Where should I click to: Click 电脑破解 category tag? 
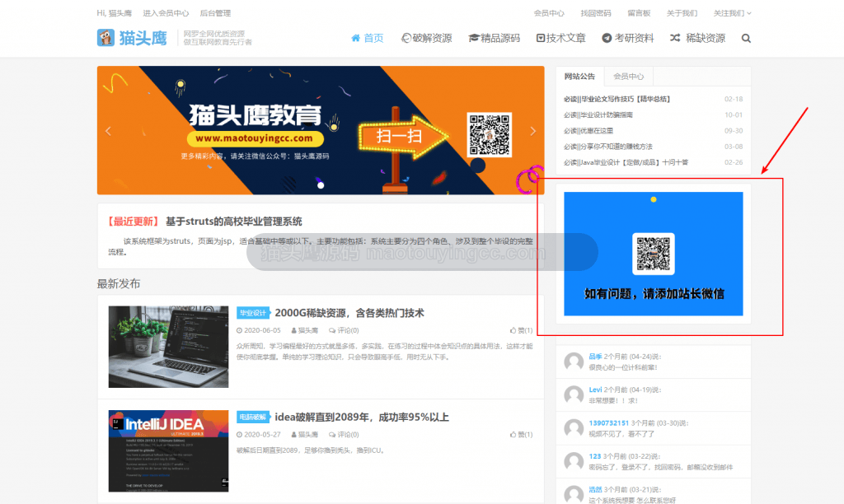pyautogui.click(x=252, y=417)
